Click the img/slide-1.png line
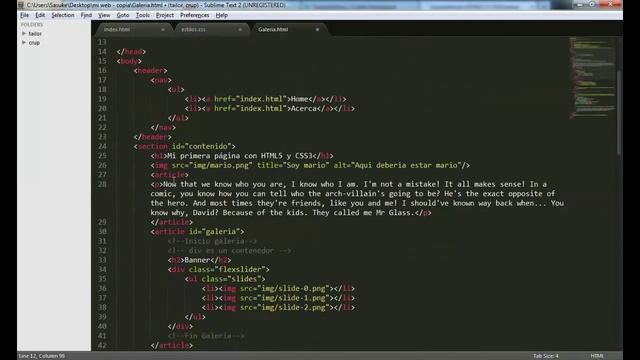 [278, 298]
